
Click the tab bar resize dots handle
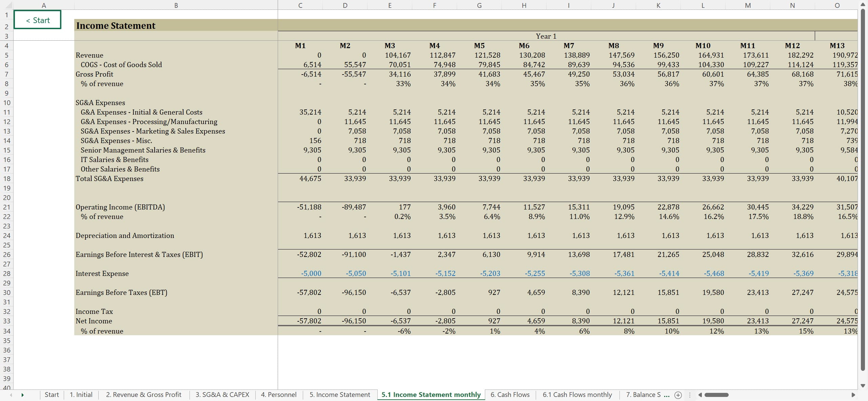pyautogui.click(x=690, y=395)
